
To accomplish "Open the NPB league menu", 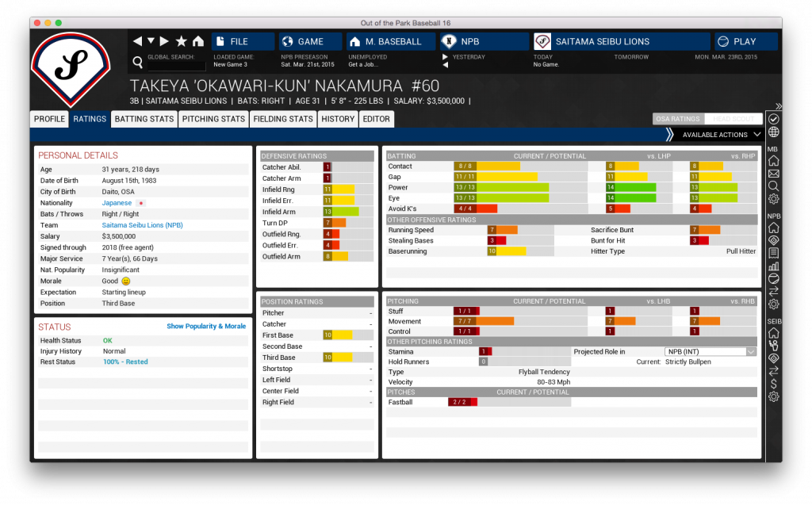I will pyautogui.click(x=485, y=41).
